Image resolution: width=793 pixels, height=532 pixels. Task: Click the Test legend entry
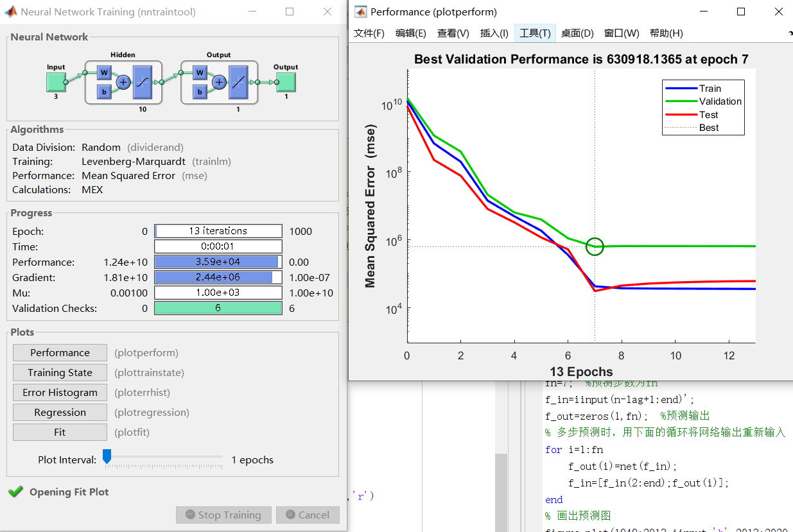click(x=702, y=115)
